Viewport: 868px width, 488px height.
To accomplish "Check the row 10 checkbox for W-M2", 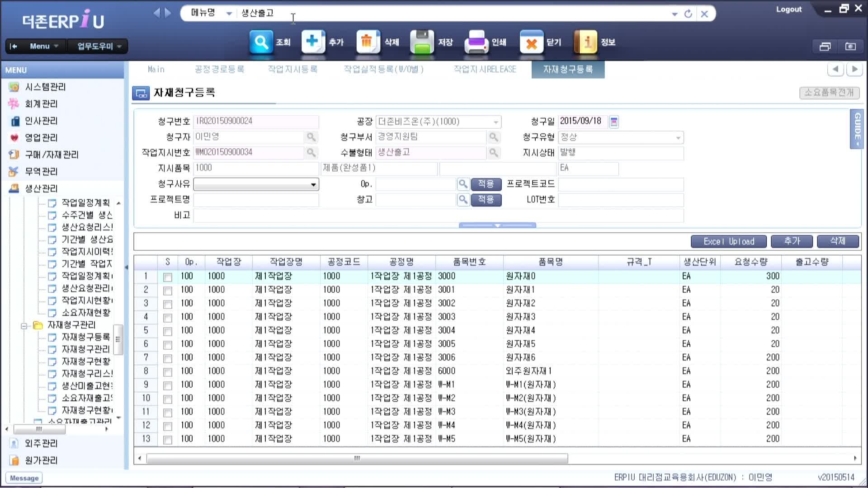I will pyautogui.click(x=168, y=399).
